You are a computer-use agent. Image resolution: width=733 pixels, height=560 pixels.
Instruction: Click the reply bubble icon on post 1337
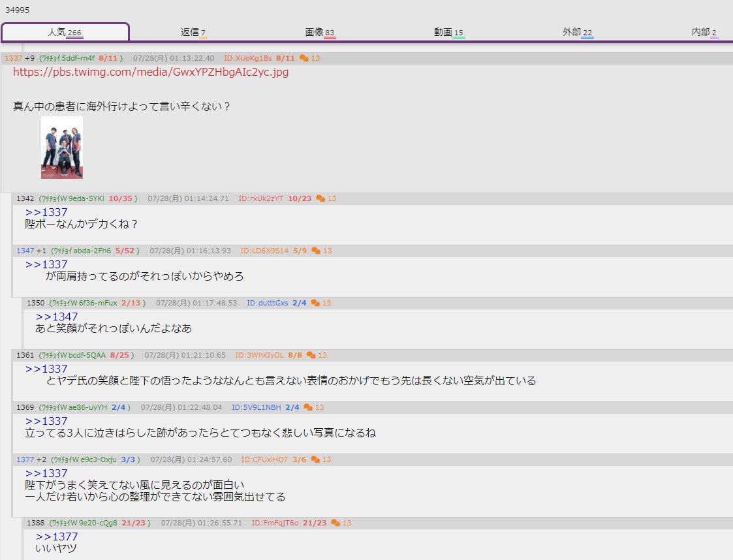click(x=304, y=59)
